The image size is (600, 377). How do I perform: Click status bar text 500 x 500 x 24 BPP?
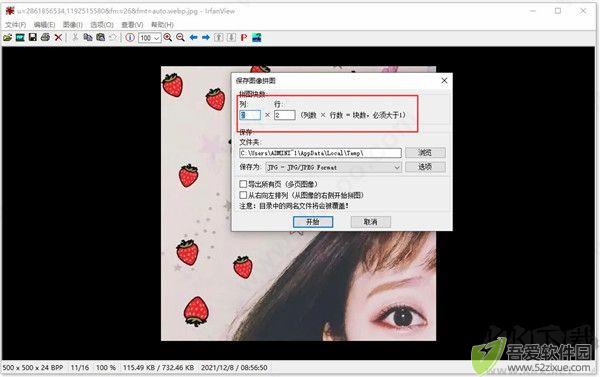[33, 367]
